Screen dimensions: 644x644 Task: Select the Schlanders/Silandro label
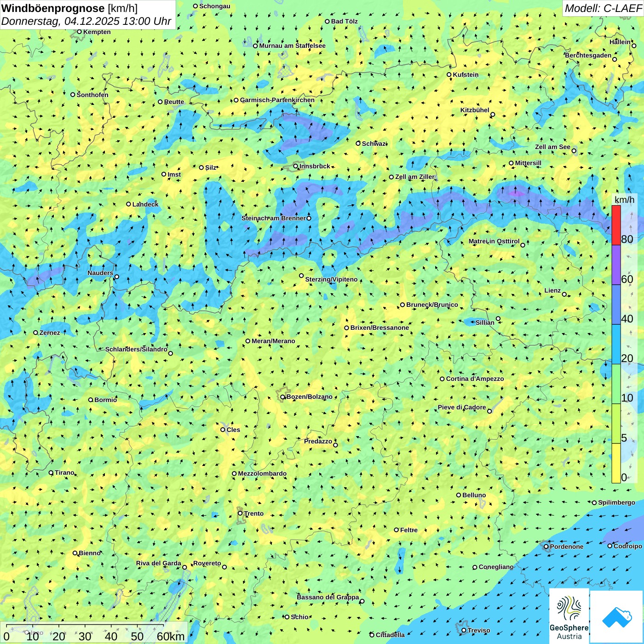click(136, 349)
